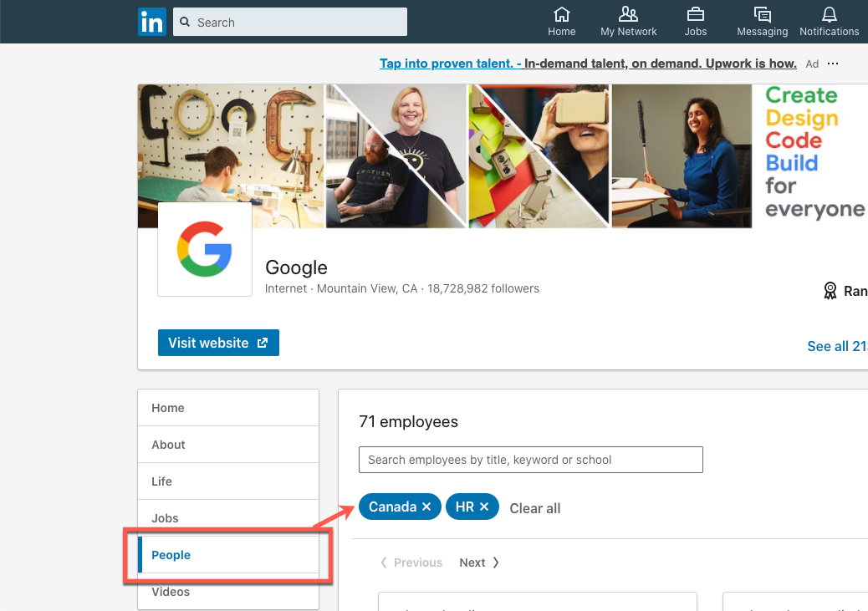Click the Visit website button
The width and height of the screenshot is (868, 611).
point(218,343)
